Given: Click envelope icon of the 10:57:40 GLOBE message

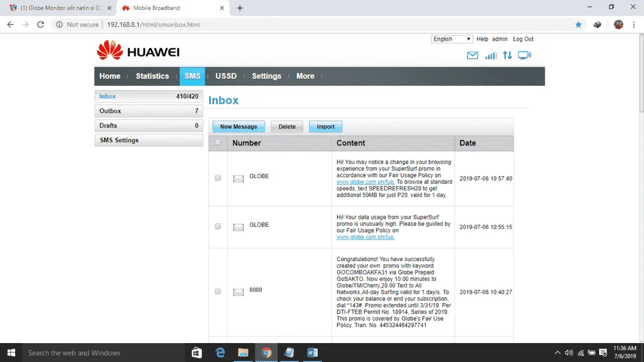Looking at the screenshot, I should [238, 179].
